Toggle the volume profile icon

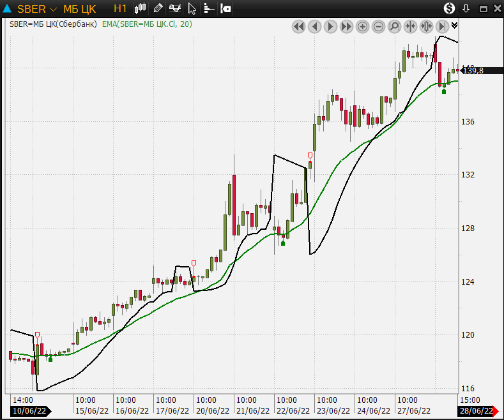click(209, 9)
